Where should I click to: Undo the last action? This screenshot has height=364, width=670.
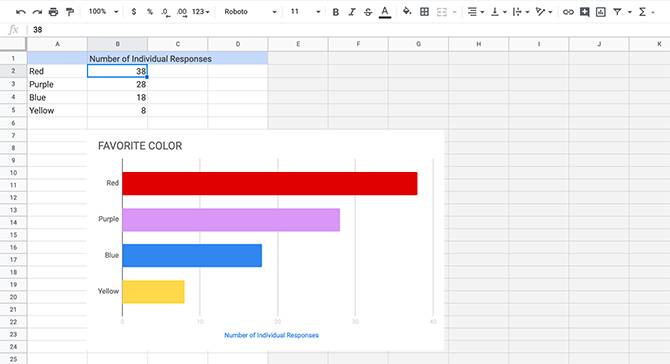click(20, 12)
